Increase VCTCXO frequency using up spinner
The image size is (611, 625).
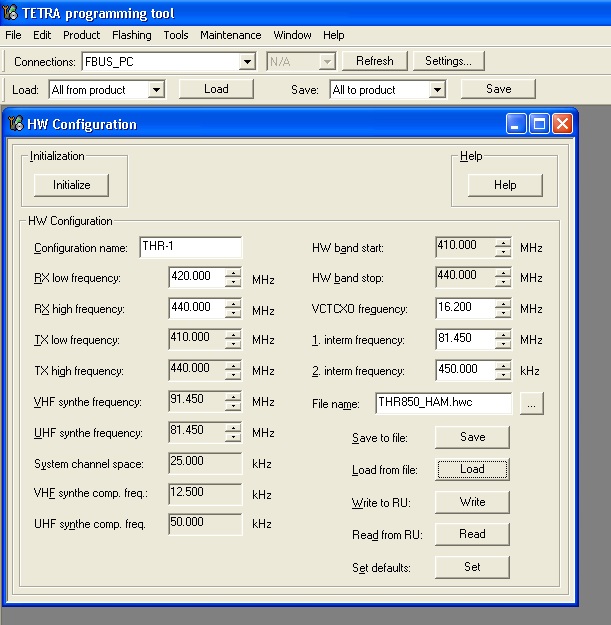[502, 304]
